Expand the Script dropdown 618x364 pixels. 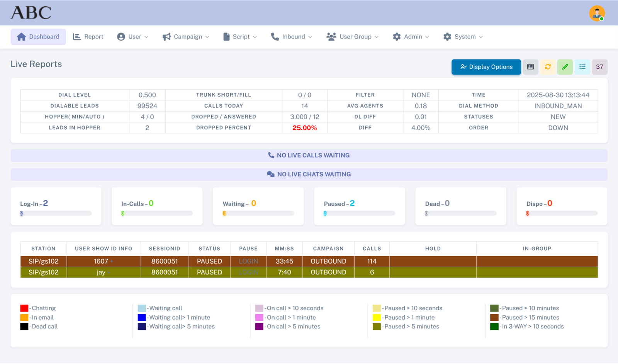(240, 36)
